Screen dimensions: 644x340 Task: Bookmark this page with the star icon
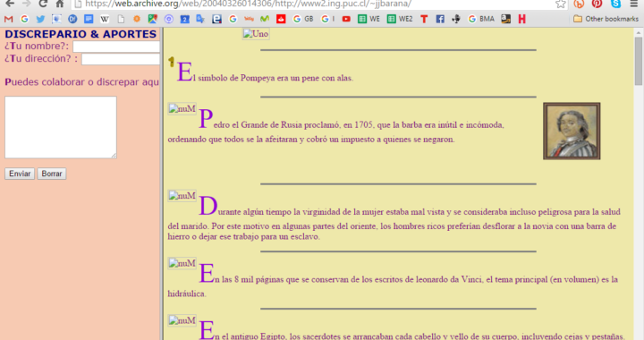pos(560,4)
